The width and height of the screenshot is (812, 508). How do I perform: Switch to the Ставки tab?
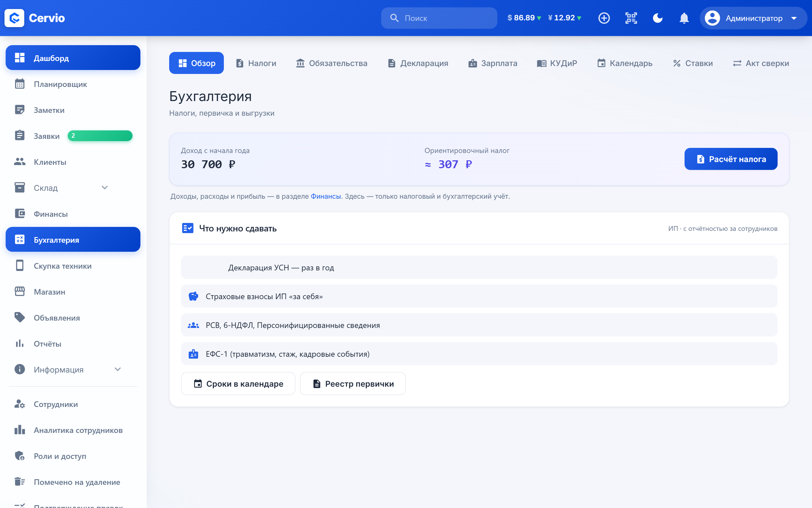[692, 63]
